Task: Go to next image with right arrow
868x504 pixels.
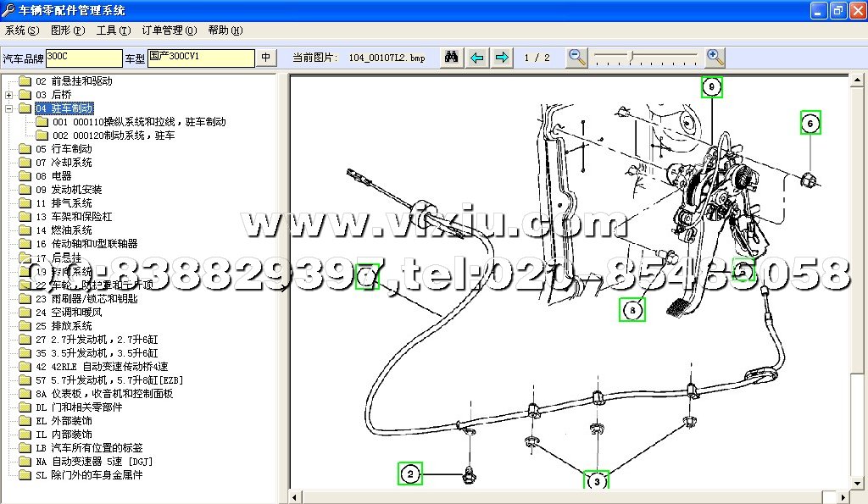Action: [503, 58]
